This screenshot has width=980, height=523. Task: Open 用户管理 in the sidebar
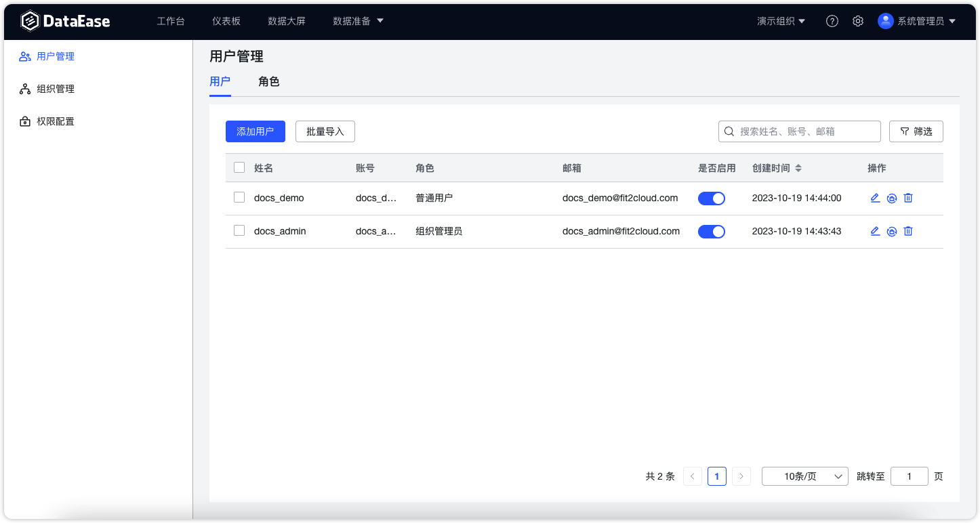click(x=56, y=56)
